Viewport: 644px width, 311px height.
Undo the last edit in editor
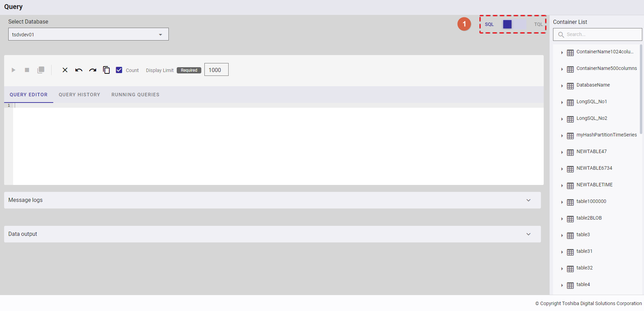click(79, 70)
